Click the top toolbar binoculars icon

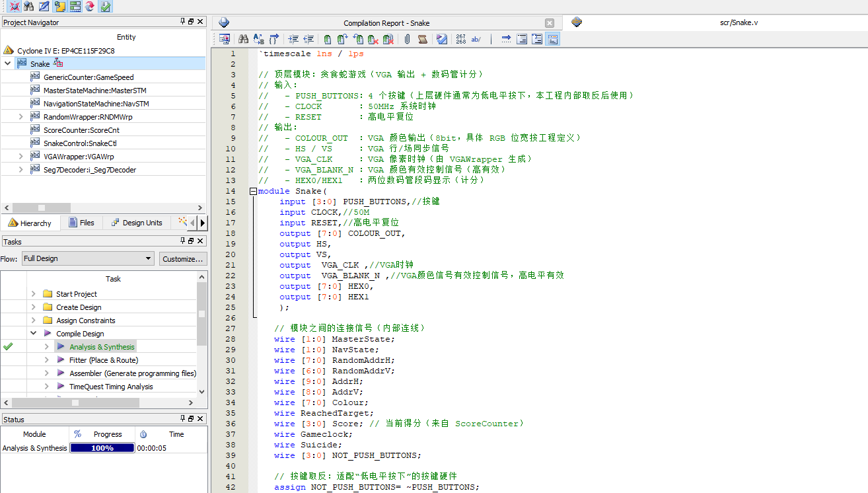(29, 7)
